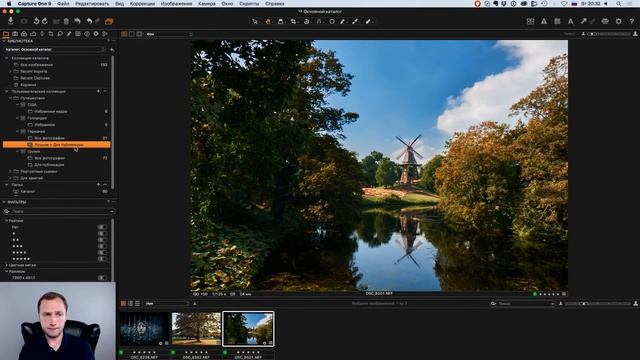The image size is (640, 360).
Task: Click the printer icon in toolbar
Action: (605, 21)
